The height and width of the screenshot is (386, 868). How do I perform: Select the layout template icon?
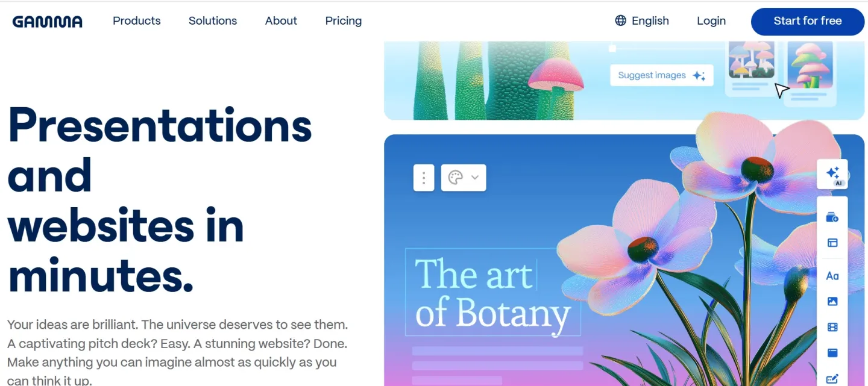click(832, 243)
